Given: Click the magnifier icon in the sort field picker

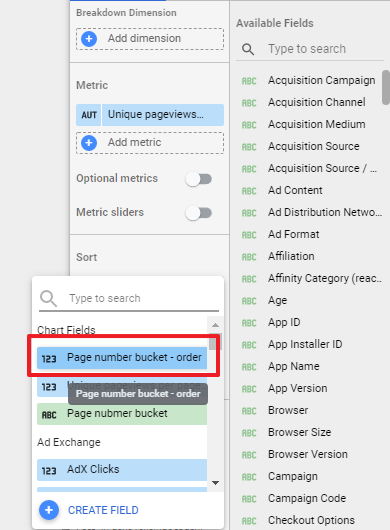Looking at the screenshot, I should [x=48, y=298].
